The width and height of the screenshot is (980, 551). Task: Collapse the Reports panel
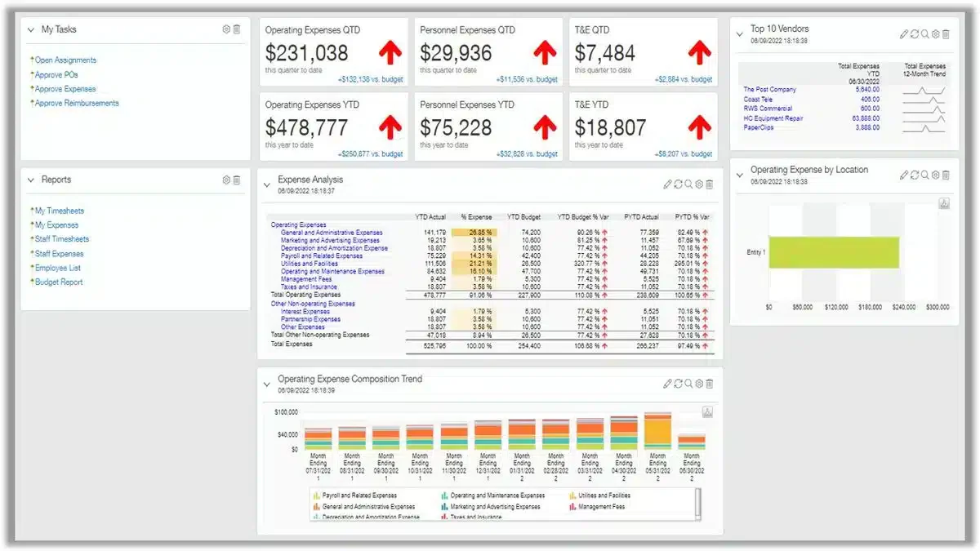point(31,180)
